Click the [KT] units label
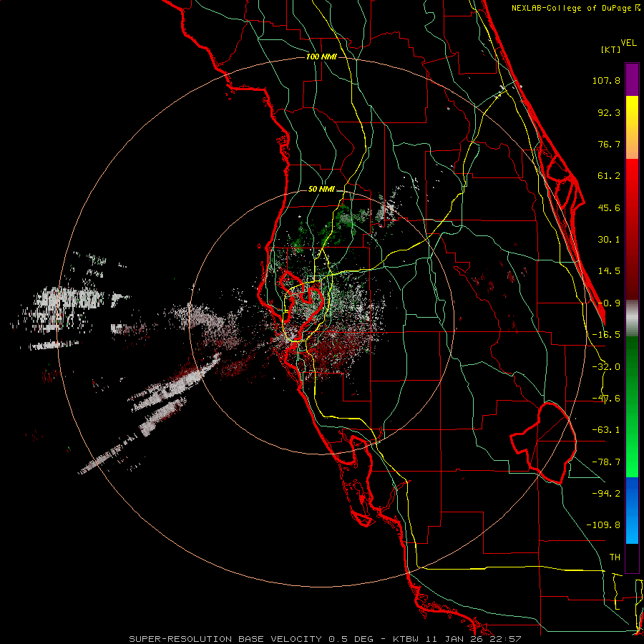Screen dimensions: 644x644 tap(611, 49)
